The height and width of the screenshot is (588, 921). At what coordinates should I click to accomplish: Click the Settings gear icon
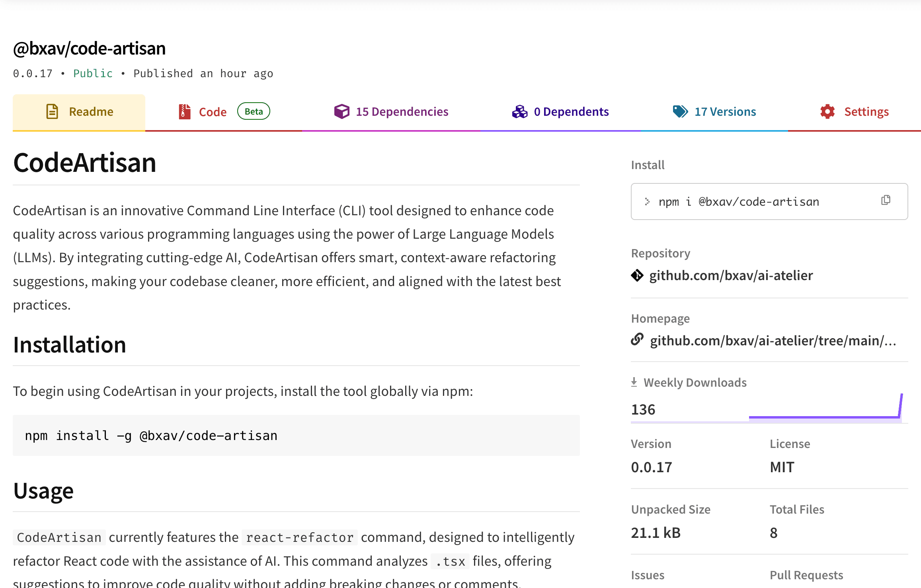click(827, 112)
